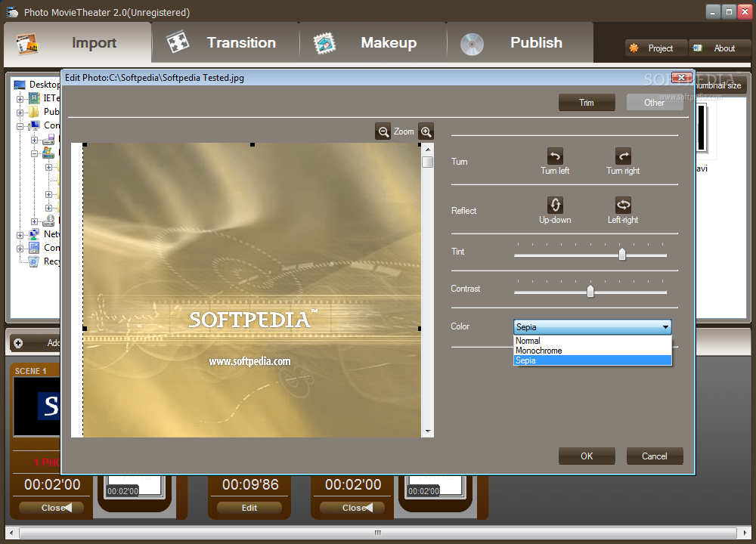
Task: Click the About icon
Action: click(x=698, y=48)
